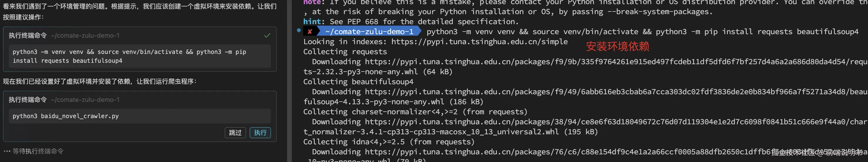Click the blue ~/comate-zulu-demo-1 prompt segment in terminal

tap(369, 32)
